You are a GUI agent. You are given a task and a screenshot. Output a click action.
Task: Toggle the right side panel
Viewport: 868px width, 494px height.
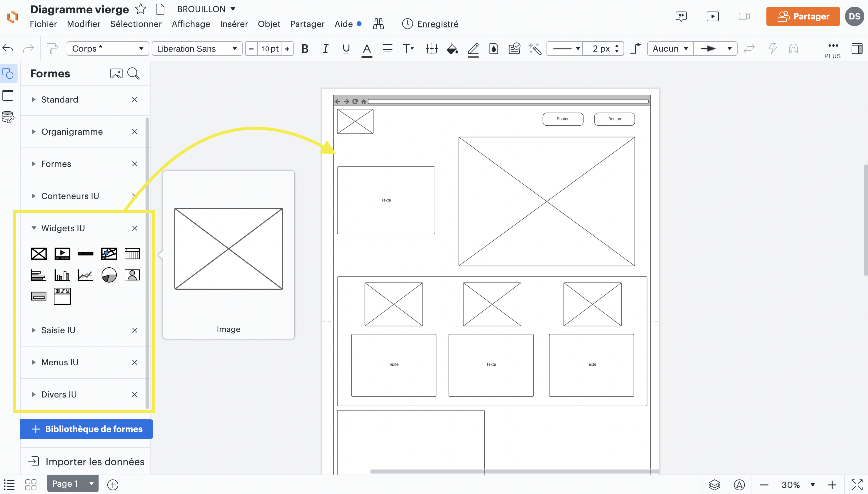(x=857, y=49)
